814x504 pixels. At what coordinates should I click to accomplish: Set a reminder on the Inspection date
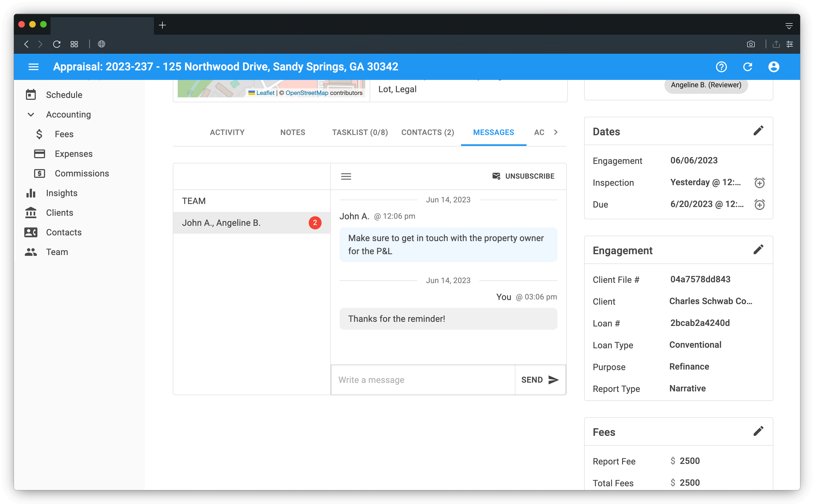click(760, 182)
